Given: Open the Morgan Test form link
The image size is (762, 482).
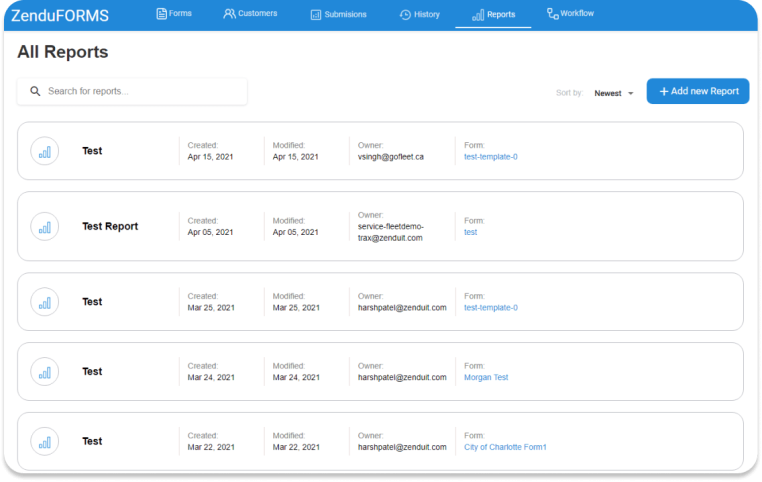Looking at the screenshot, I should tap(486, 378).
